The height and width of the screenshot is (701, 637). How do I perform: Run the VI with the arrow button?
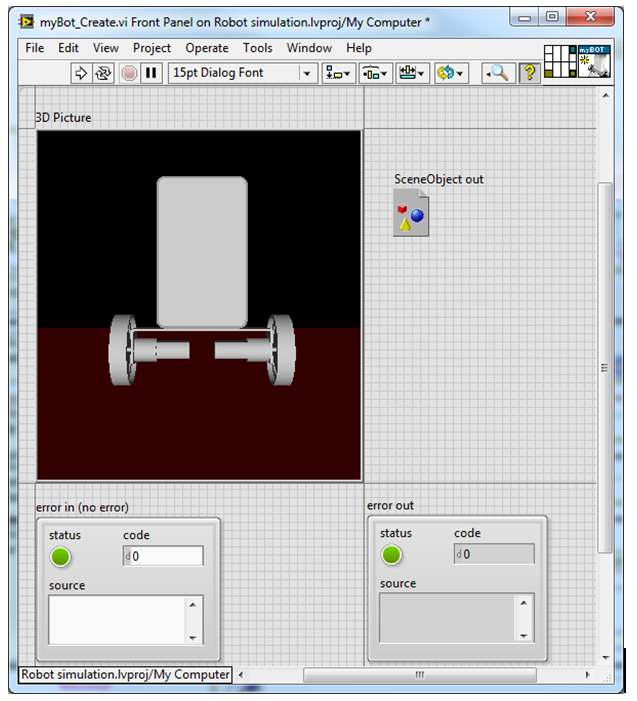pos(81,73)
